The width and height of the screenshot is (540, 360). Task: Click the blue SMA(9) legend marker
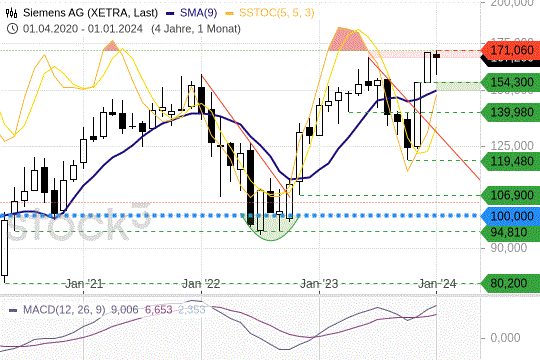[x=170, y=13]
